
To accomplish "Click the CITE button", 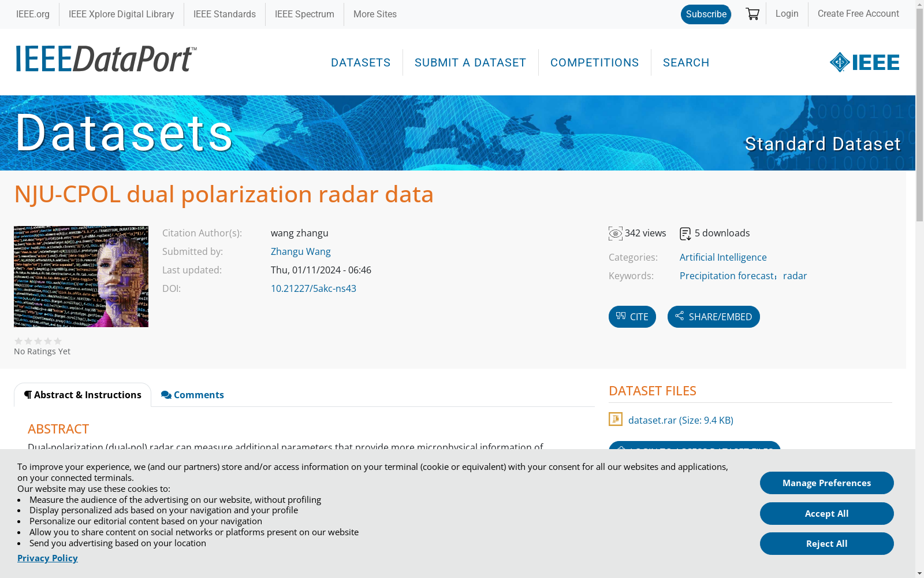I will point(632,317).
